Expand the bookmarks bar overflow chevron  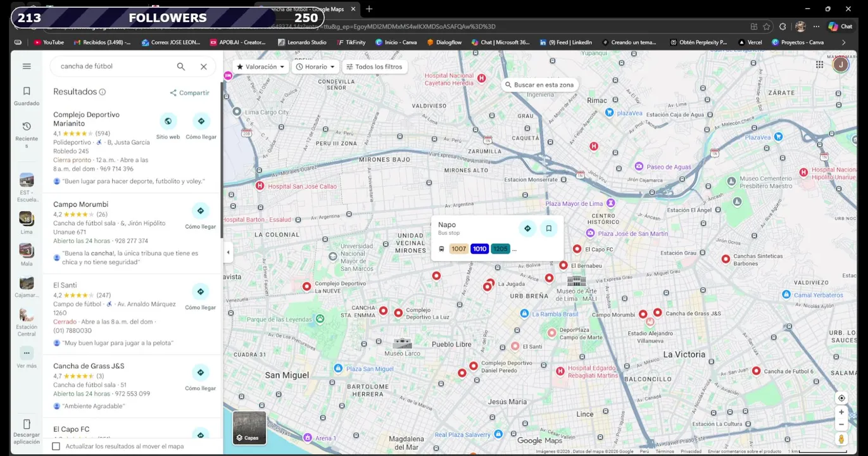click(x=843, y=42)
